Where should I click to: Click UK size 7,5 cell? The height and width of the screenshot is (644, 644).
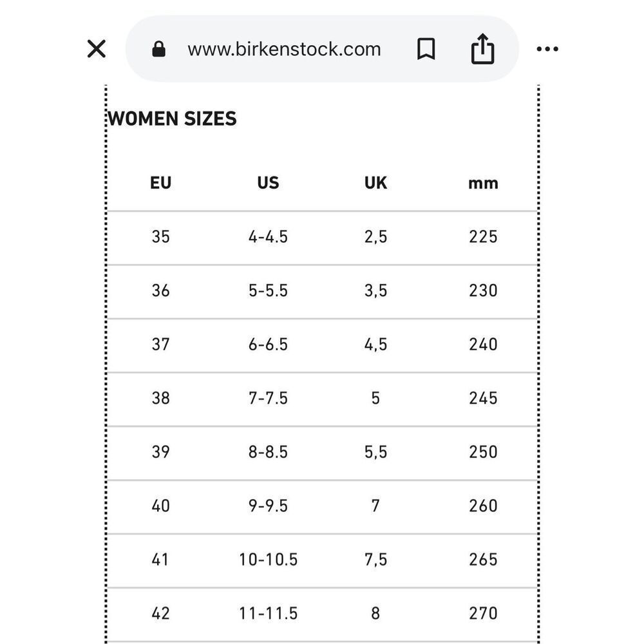click(x=375, y=560)
